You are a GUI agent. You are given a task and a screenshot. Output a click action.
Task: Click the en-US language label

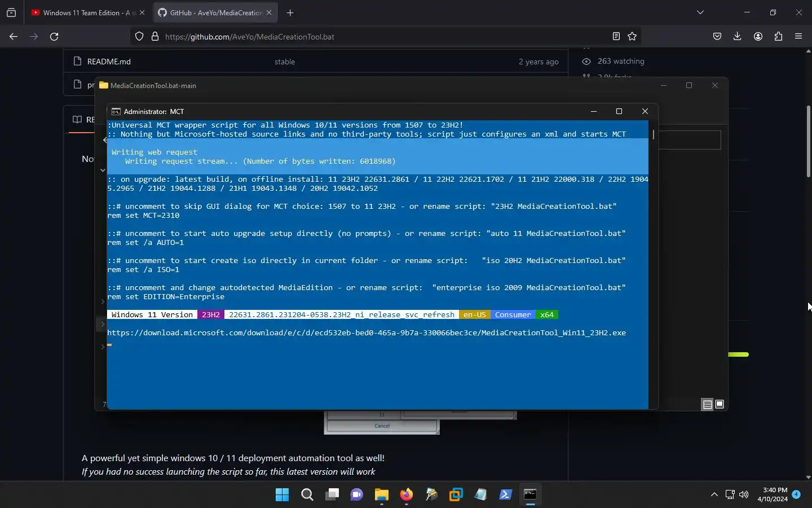click(x=475, y=314)
